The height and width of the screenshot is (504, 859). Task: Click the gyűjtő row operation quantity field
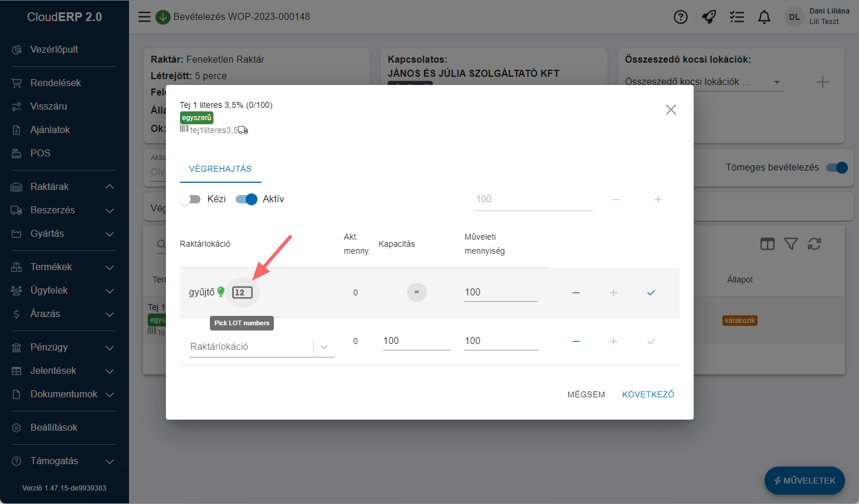(500, 292)
